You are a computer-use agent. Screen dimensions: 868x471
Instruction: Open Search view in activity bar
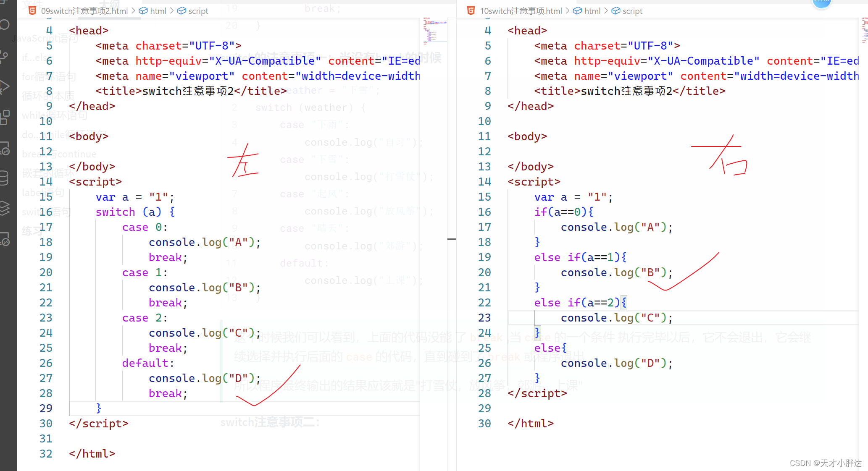point(5,25)
